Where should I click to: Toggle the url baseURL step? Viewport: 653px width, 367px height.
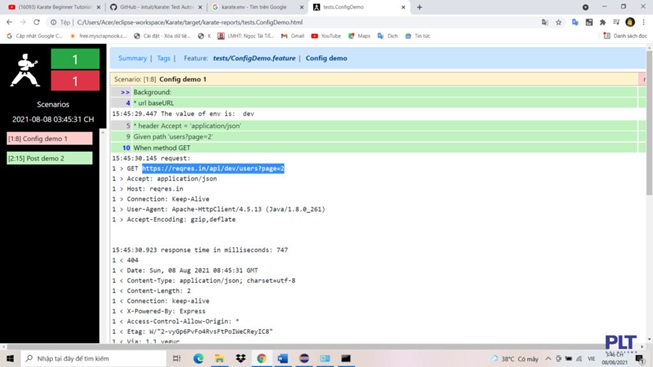coord(374,103)
